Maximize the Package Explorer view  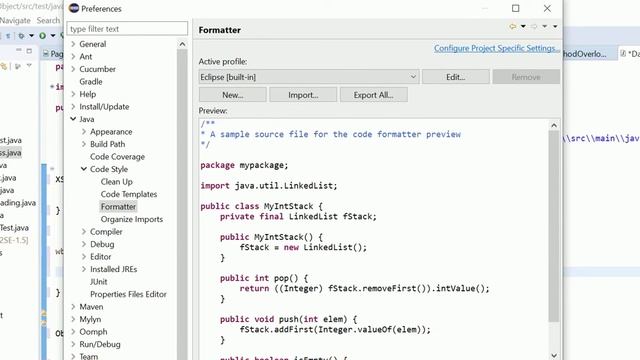tap(29, 51)
